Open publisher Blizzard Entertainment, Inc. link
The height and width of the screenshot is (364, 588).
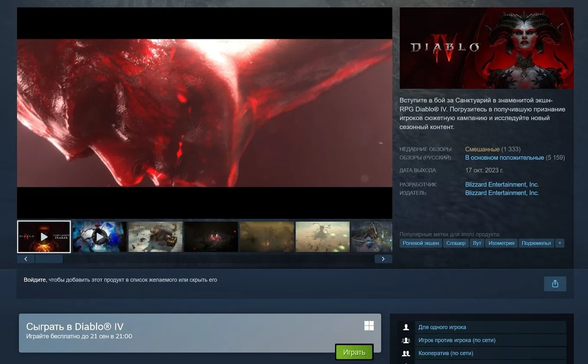click(502, 193)
